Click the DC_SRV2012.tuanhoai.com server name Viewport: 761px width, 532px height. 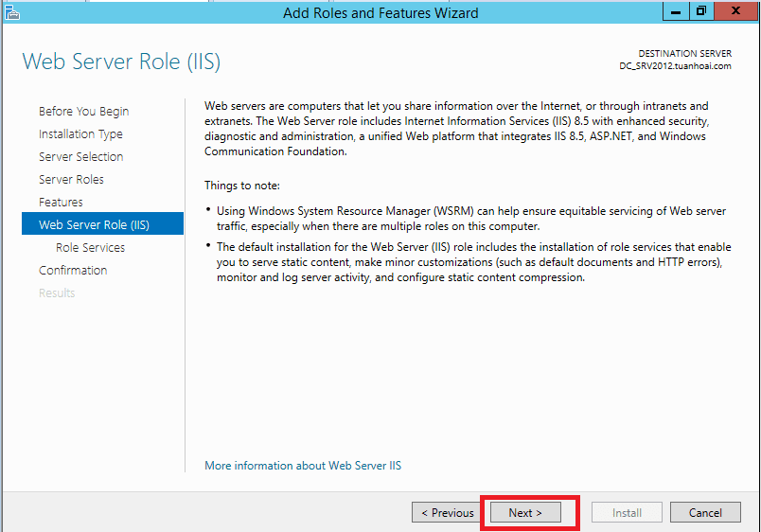[675, 66]
